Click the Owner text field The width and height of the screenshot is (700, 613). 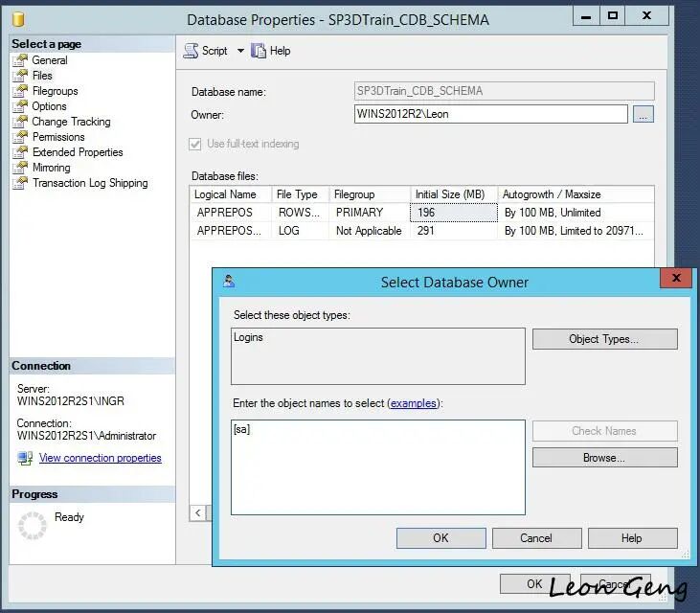(491, 114)
